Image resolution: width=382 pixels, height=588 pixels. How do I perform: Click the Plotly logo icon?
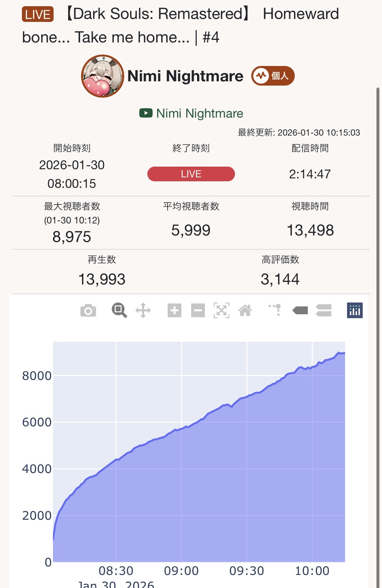tap(355, 310)
